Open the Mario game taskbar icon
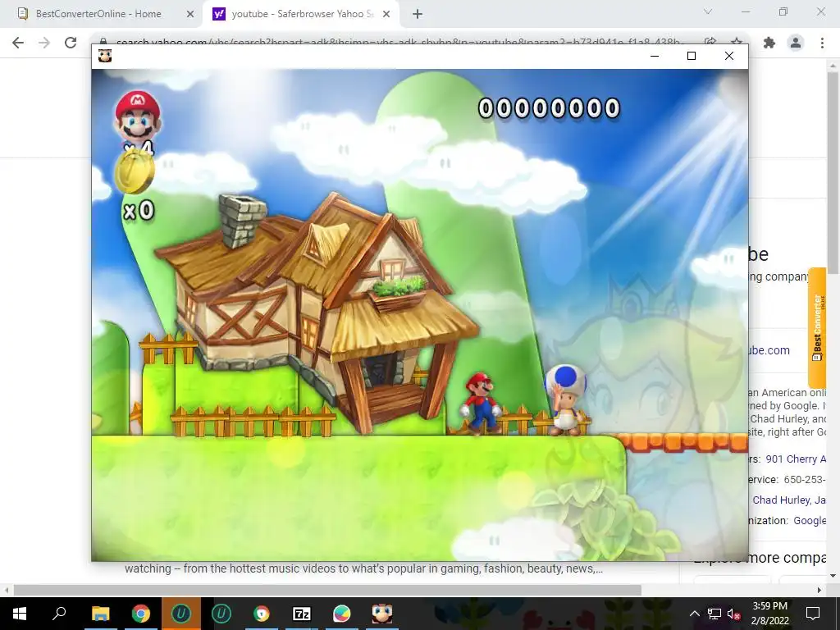The height and width of the screenshot is (630, 840). point(382,614)
